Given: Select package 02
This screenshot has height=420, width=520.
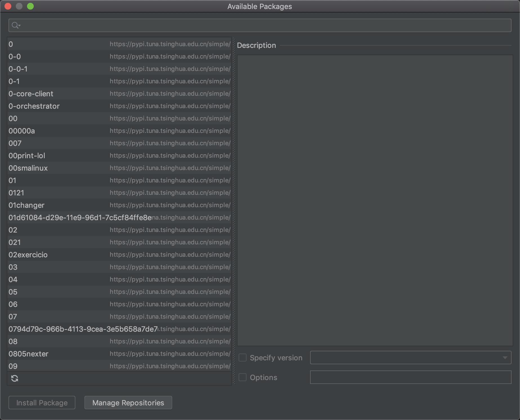Looking at the screenshot, I should [x=119, y=230].
